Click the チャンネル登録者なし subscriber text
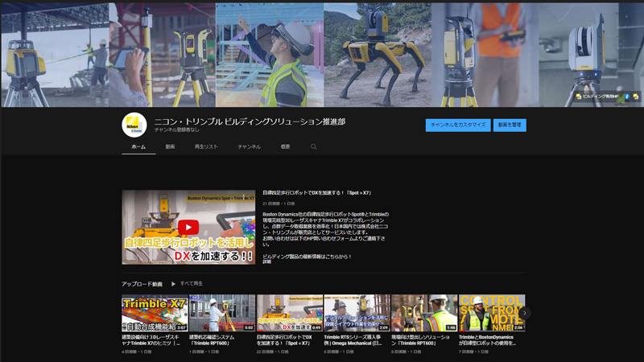Image resolution: width=644 pixels, height=362 pixels. (177, 130)
